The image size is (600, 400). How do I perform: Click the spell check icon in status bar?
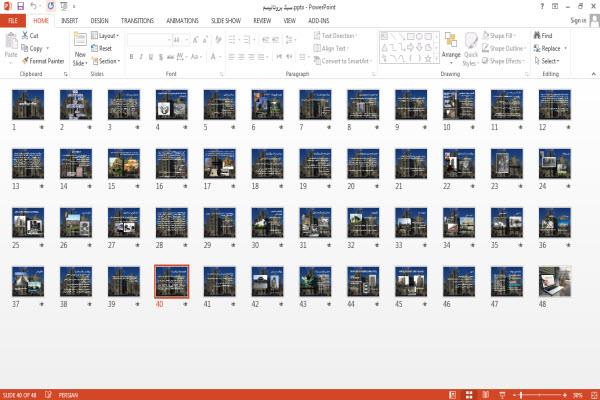pos(48,395)
